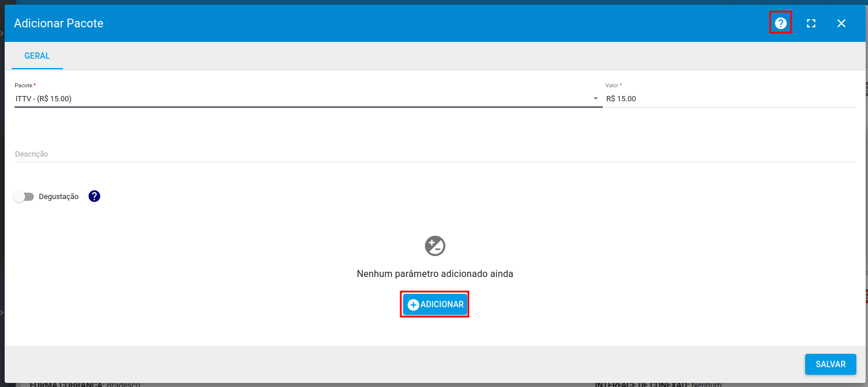Switch to the GERAL tab
Viewport: 868px width, 387px height.
click(x=37, y=56)
